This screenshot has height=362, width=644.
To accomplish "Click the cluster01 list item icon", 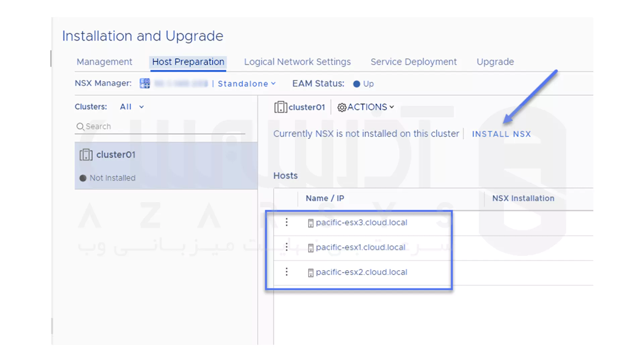I will click(86, 155).
